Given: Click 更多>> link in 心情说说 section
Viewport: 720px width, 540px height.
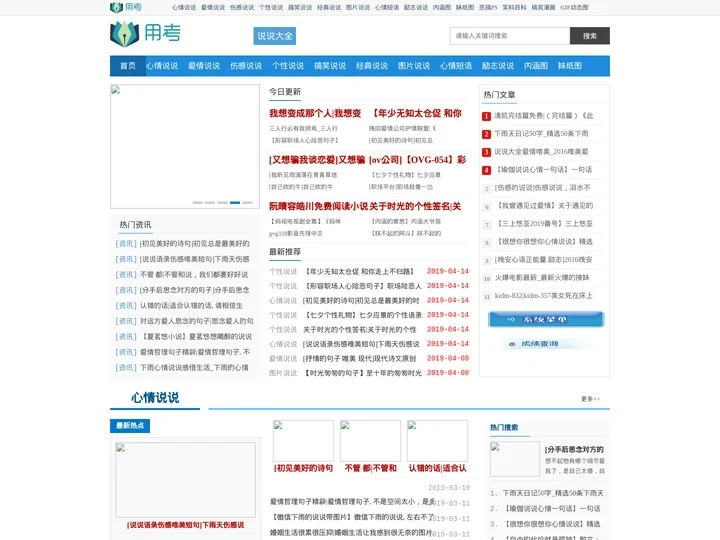Looking at the screenshot, I should tap(591, 399).
